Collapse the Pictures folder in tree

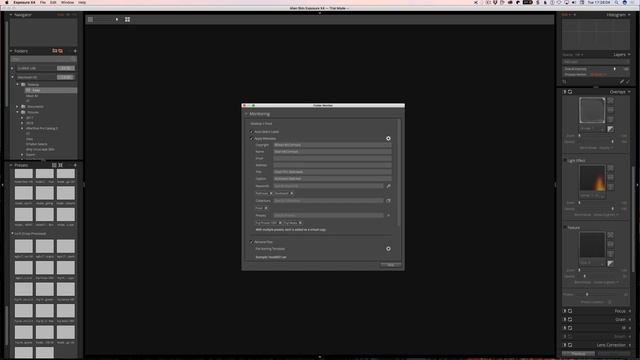[x=18, y=112]
